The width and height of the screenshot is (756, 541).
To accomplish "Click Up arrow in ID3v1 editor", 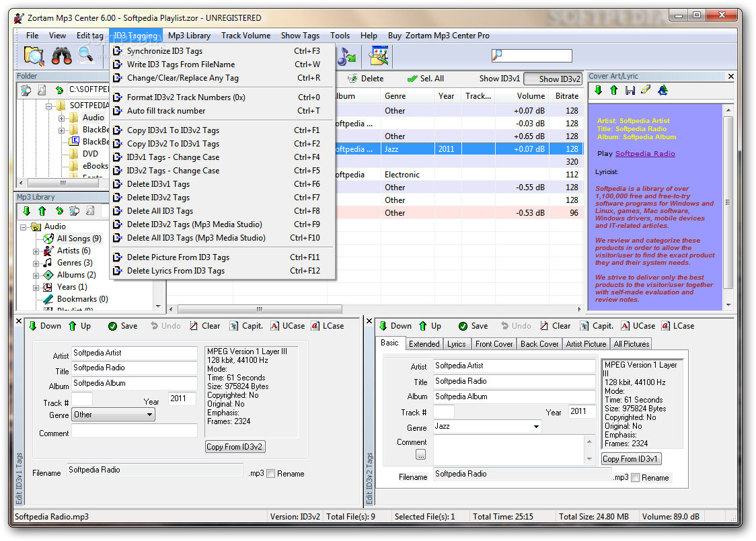I will click(79, 326).
